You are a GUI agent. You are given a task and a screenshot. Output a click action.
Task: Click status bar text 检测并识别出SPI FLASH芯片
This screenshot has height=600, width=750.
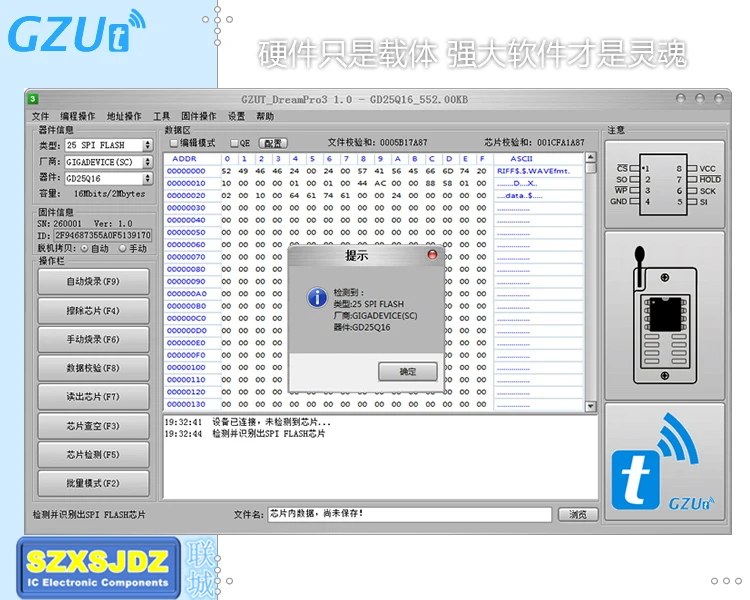click(x=89, y=515)
